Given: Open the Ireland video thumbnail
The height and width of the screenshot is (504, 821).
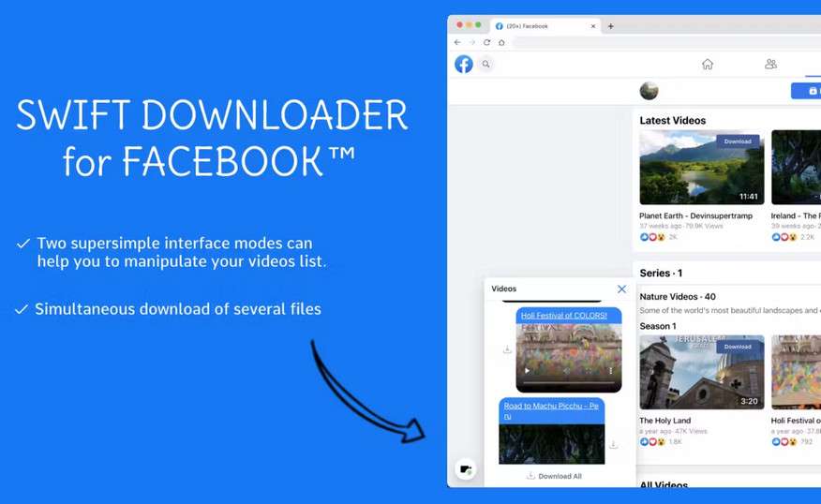Looking at the screenshot, I should [796, 168].
